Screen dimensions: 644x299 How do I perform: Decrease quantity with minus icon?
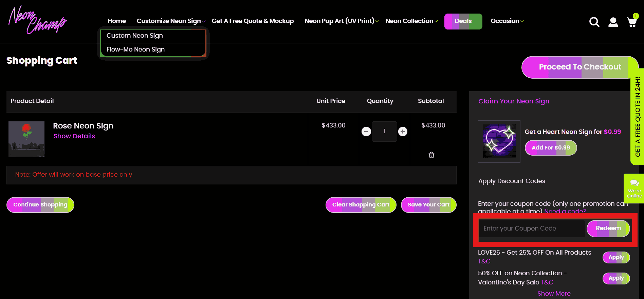[x=366, y=132]
